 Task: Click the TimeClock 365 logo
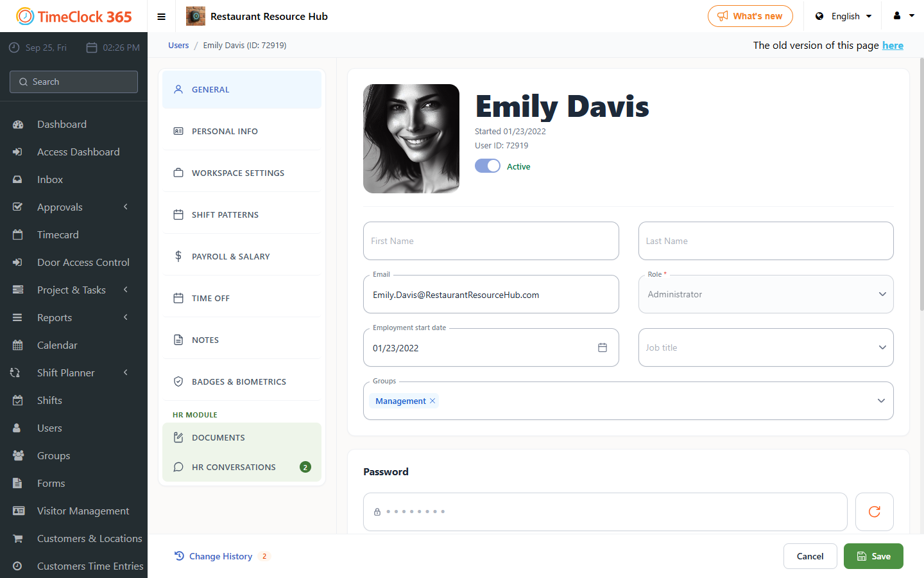coord(74,17)
